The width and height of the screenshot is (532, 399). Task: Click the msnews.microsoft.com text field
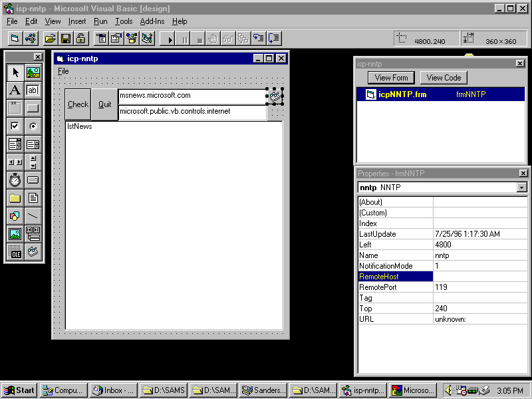pyautogui.click(x=192, y=96)
